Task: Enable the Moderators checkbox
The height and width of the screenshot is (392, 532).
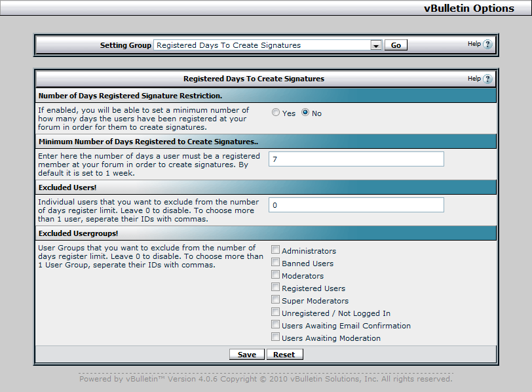Action: 276,275
